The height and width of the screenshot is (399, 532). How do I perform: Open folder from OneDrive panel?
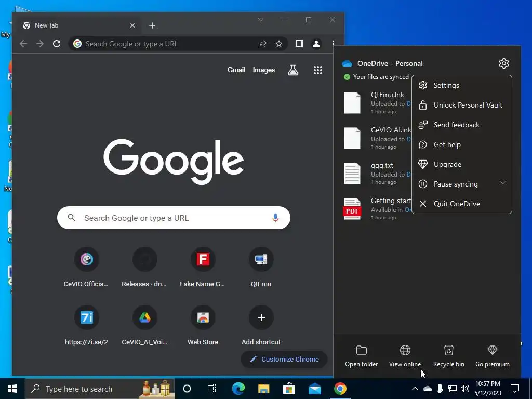tap(362, 356)
